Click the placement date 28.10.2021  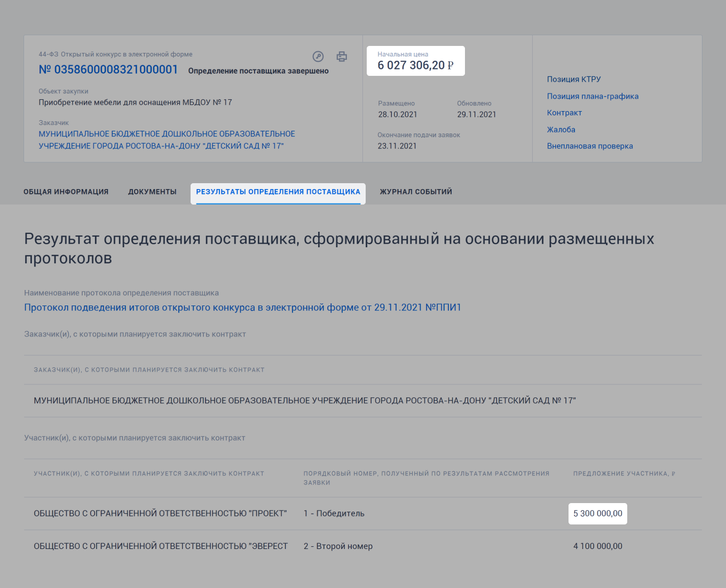398,114
